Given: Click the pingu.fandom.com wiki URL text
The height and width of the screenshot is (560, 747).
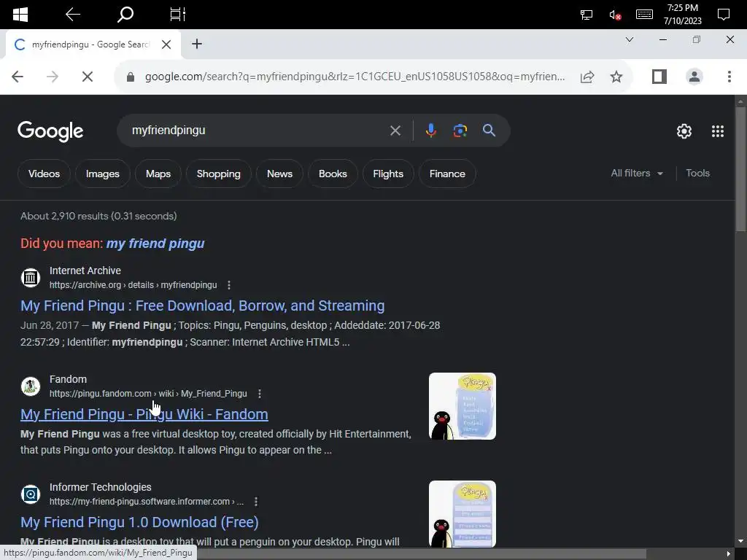Looking at the screenshot, I should click(x=148, y=394).
